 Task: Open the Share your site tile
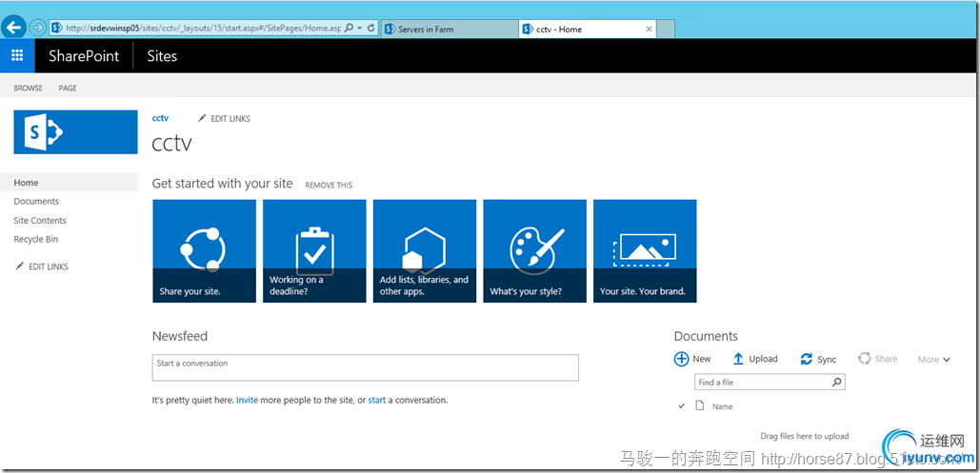[x=205, y=251]
